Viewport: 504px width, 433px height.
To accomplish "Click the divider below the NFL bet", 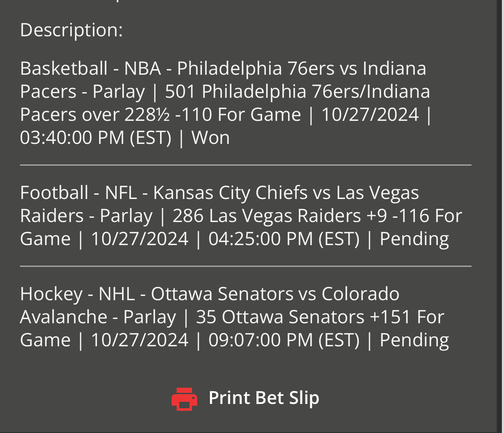I will tap(245, 266).
